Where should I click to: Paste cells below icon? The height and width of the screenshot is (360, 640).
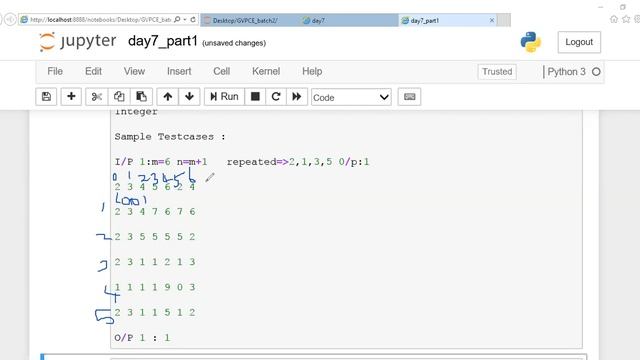[x=141, y=97]
